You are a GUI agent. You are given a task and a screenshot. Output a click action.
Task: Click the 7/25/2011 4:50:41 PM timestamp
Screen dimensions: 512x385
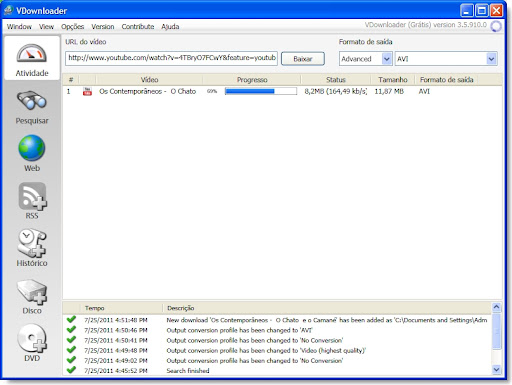coord(116,340)
